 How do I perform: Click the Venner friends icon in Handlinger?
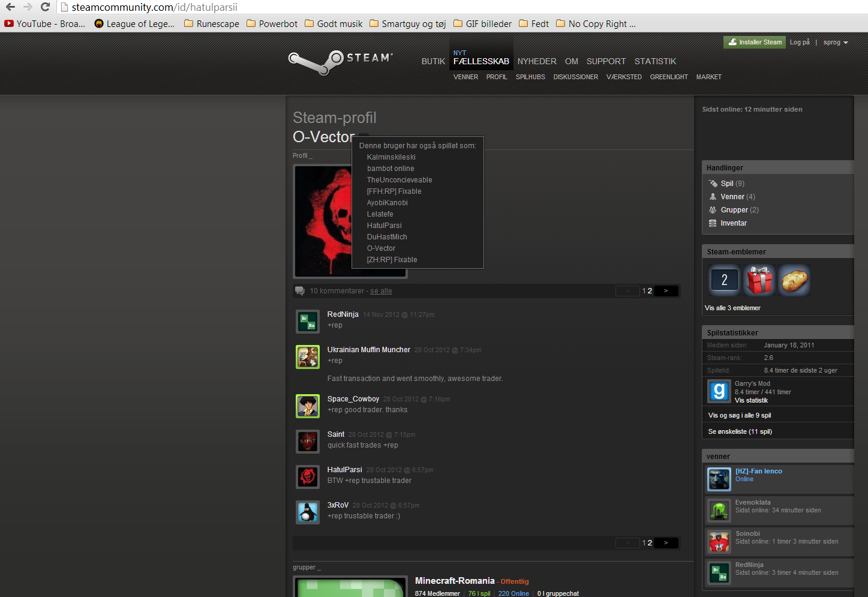[713, 197]
